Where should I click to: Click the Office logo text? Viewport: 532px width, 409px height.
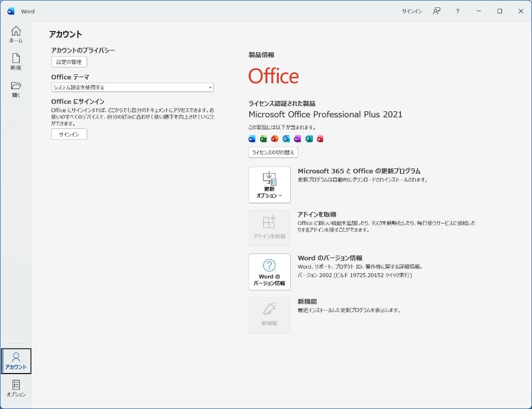tap(273, 76)
